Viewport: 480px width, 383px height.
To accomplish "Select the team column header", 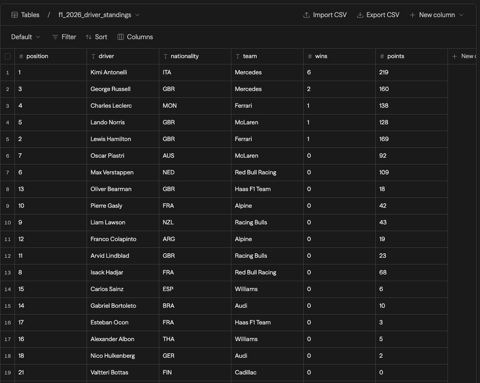I will point(267,56).
